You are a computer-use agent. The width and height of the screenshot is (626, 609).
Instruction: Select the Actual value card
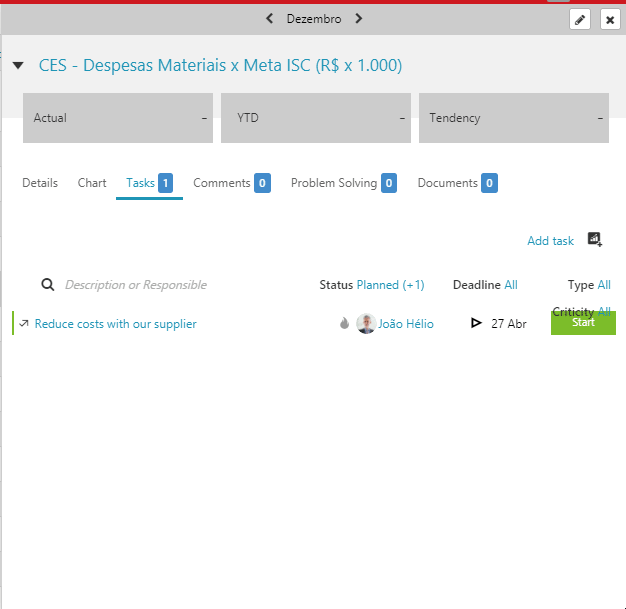click(118, 118)
